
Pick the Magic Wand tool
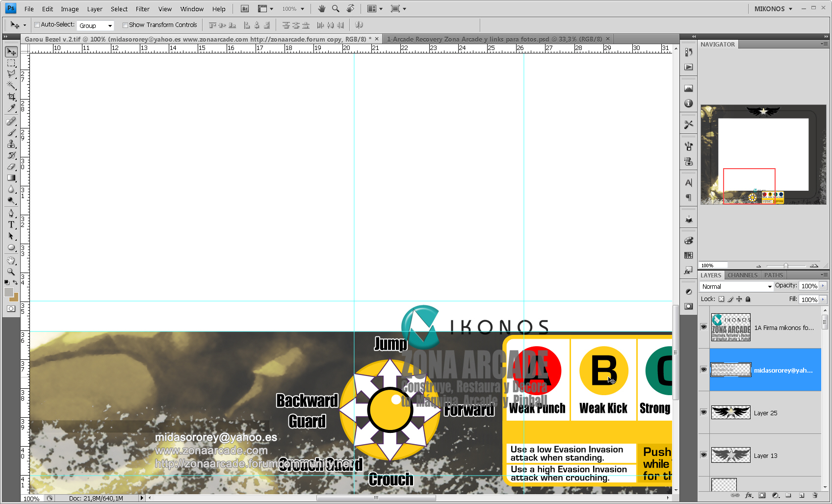tap(11, 85)
